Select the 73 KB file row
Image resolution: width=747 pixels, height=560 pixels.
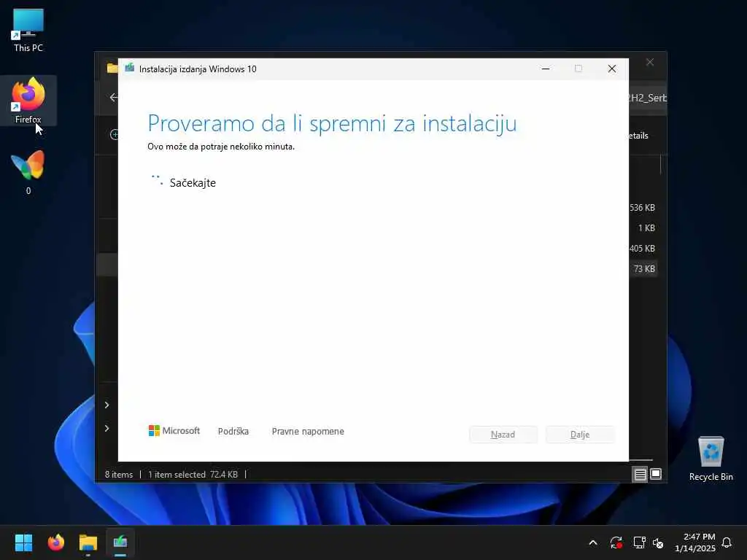[642, 268]
